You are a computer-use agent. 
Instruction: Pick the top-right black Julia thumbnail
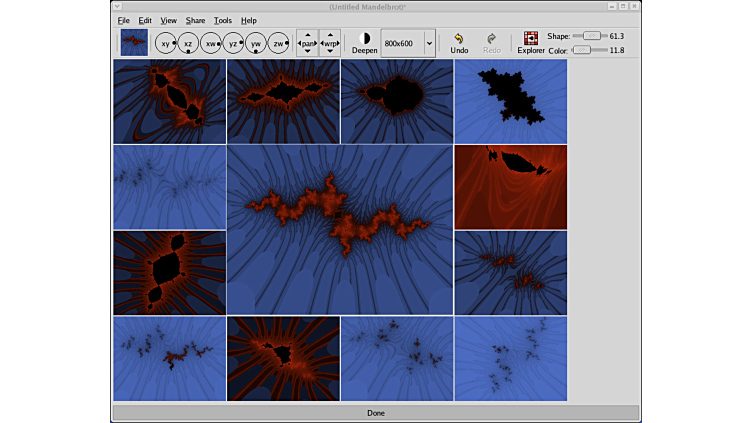coord(510,101)
